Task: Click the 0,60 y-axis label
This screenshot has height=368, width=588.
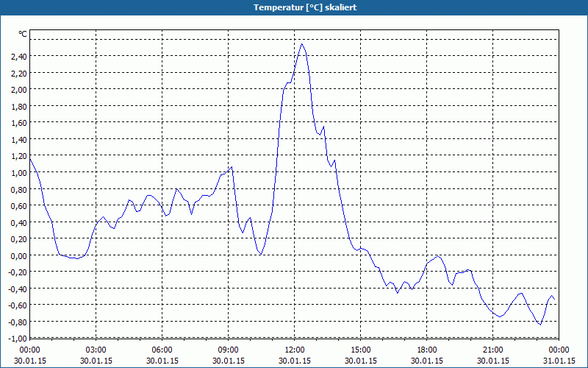Action: coord(19,206)
